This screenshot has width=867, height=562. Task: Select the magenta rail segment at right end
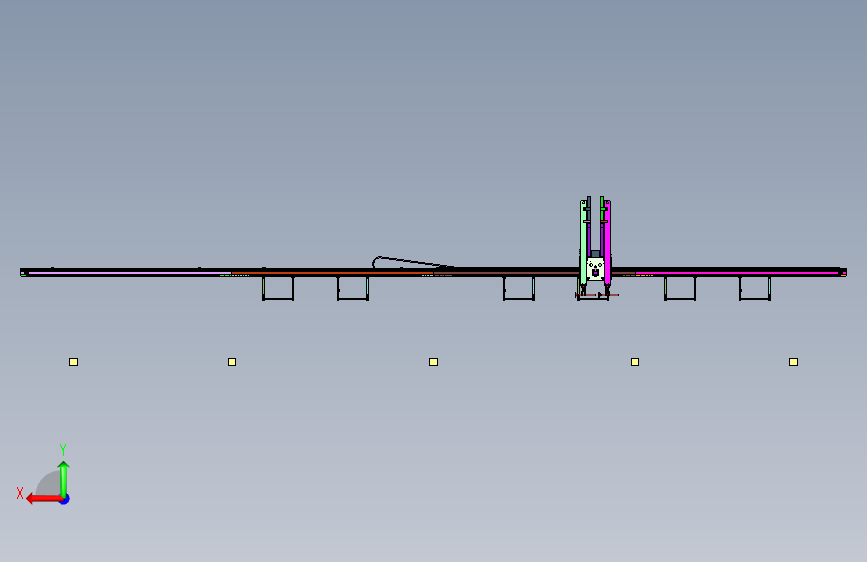coord(737,273)
